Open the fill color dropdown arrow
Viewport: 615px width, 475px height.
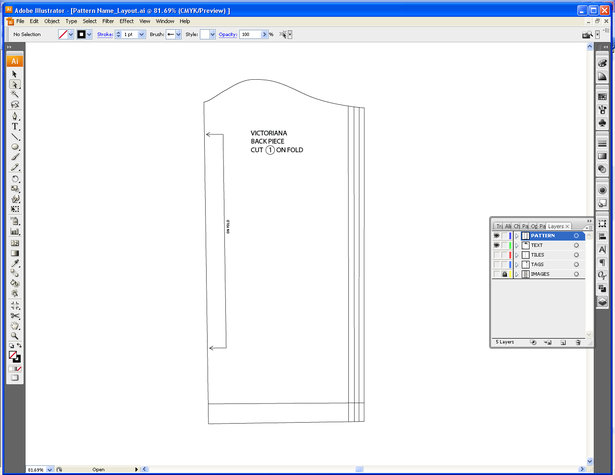(x=71, y=35)
